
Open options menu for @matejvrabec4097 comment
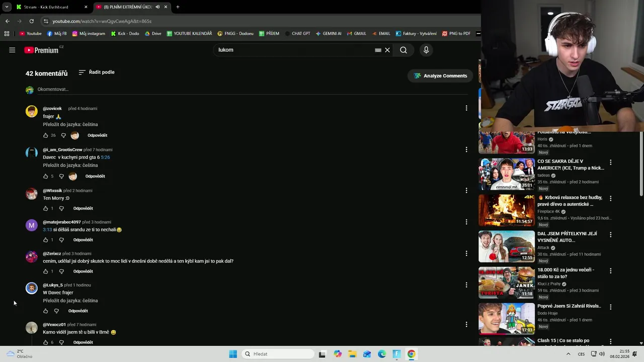[466, 222]
